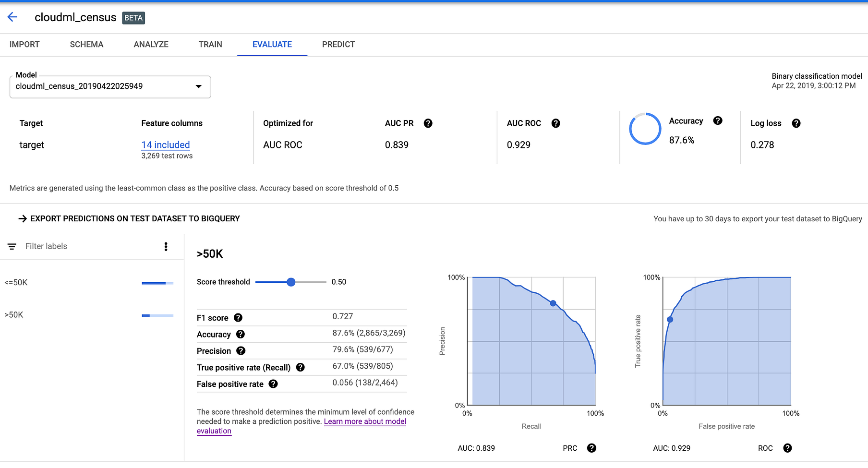Open the three-dot menu beside Filter labels
868x468 pixels.
(166, 246)
